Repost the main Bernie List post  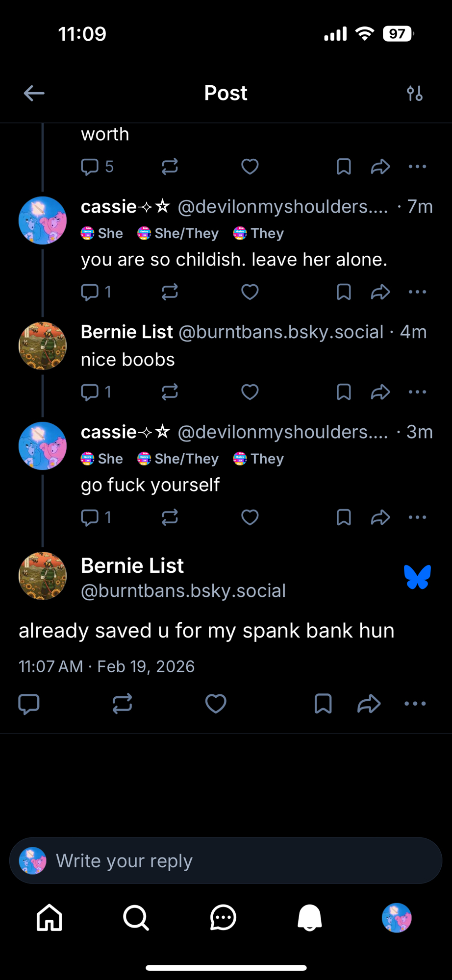pyautogui.click(x=122, y=704)
